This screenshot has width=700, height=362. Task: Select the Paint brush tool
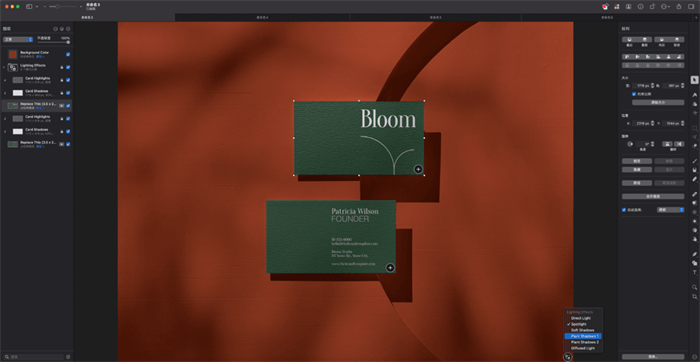coord(695,161)
